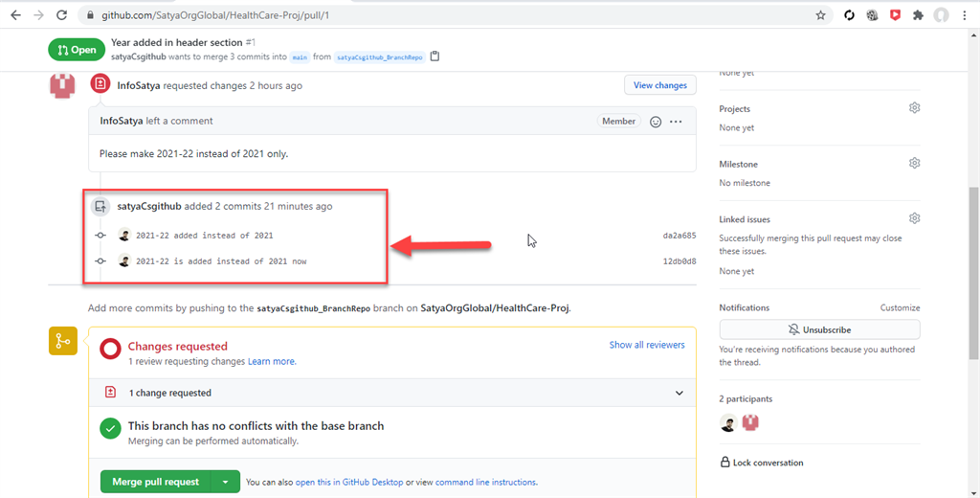Open commit hash da2a685
The height and width of the screenshot is (498, 980).
point(679,236)
